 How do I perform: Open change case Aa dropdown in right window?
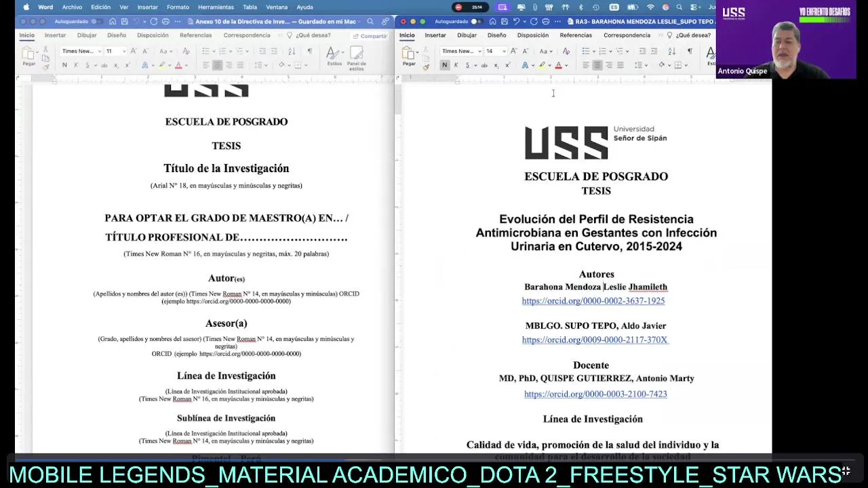(546, 51)
